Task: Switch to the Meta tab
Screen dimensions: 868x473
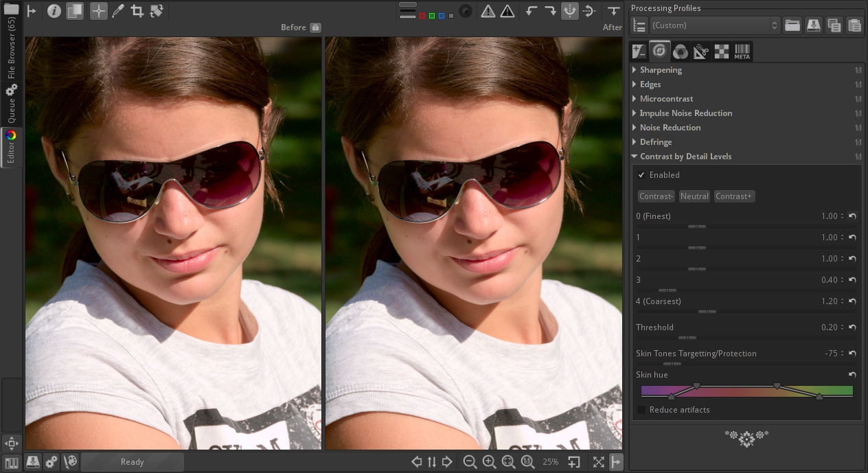Action: coord(742,51)
